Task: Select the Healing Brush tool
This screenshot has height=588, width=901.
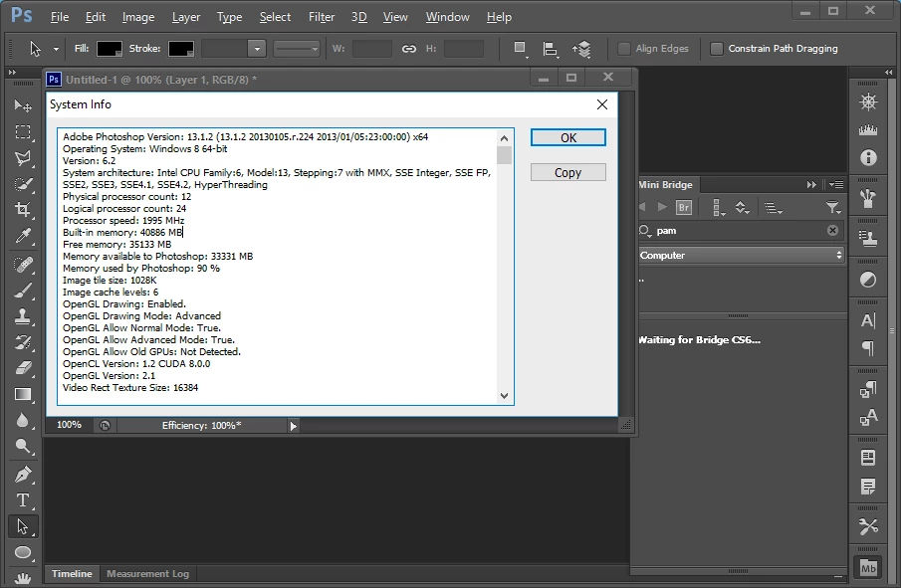Action: tap(23, 265)
